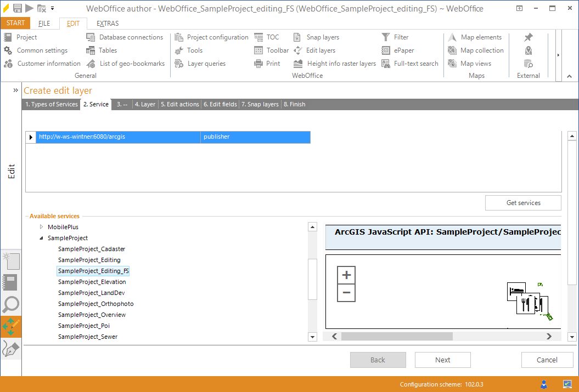Screen dimensions: 579x392
Task: Open the Edit layers tool
Action: pos(319,50)
